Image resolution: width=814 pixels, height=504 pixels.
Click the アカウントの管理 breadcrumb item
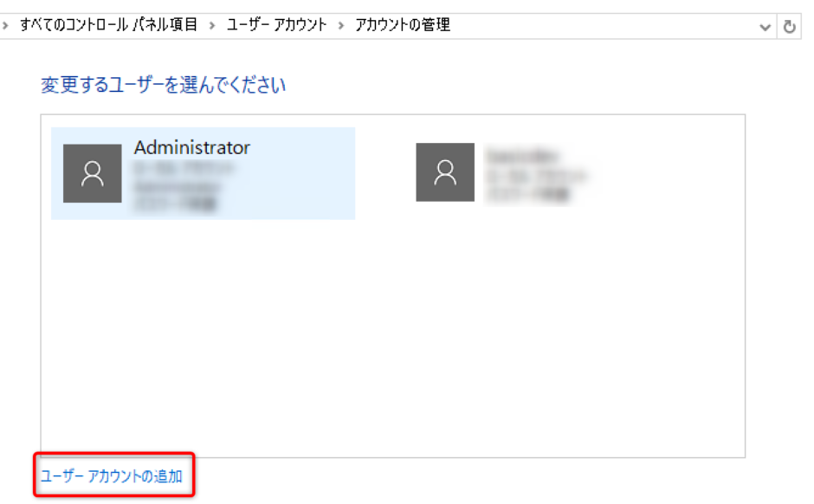coord(403,26)
